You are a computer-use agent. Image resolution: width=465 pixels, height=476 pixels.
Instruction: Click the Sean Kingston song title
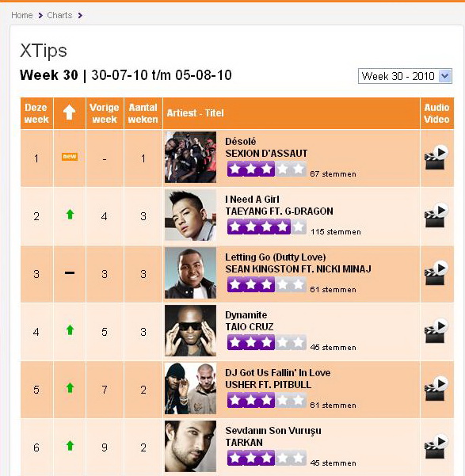tap(275, 257)
